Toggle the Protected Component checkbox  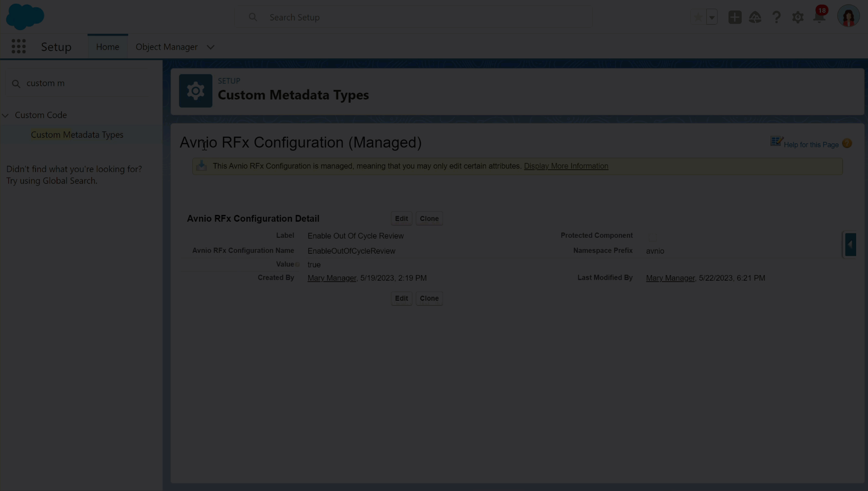coord(652,237)
